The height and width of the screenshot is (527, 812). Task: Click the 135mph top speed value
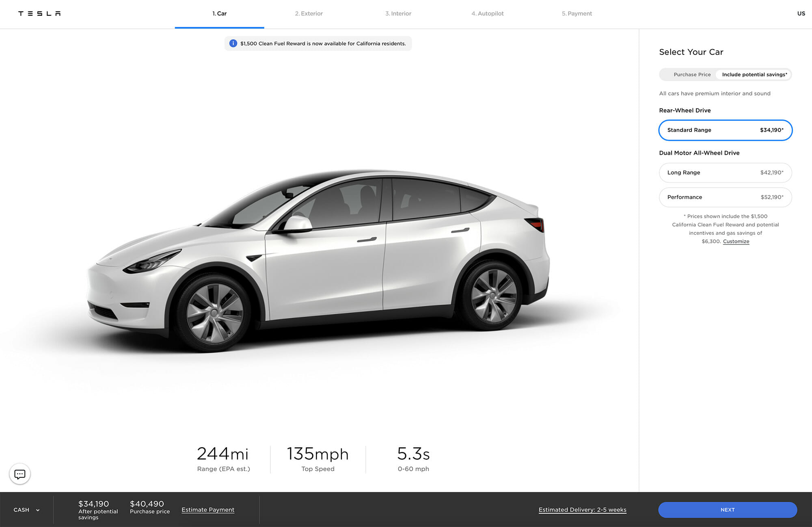[318, 454]
